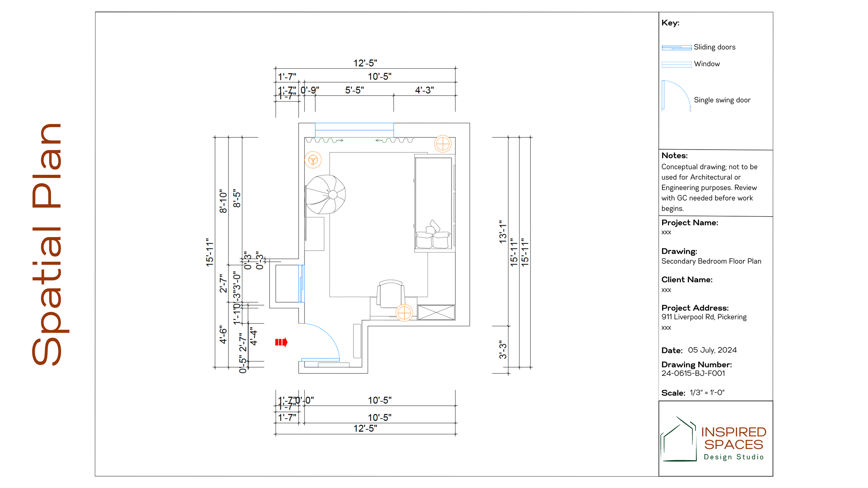Click the left curtain symbol with right arrow
The image size is (868, 488).
pyautogui.click(x=325, y=141)
